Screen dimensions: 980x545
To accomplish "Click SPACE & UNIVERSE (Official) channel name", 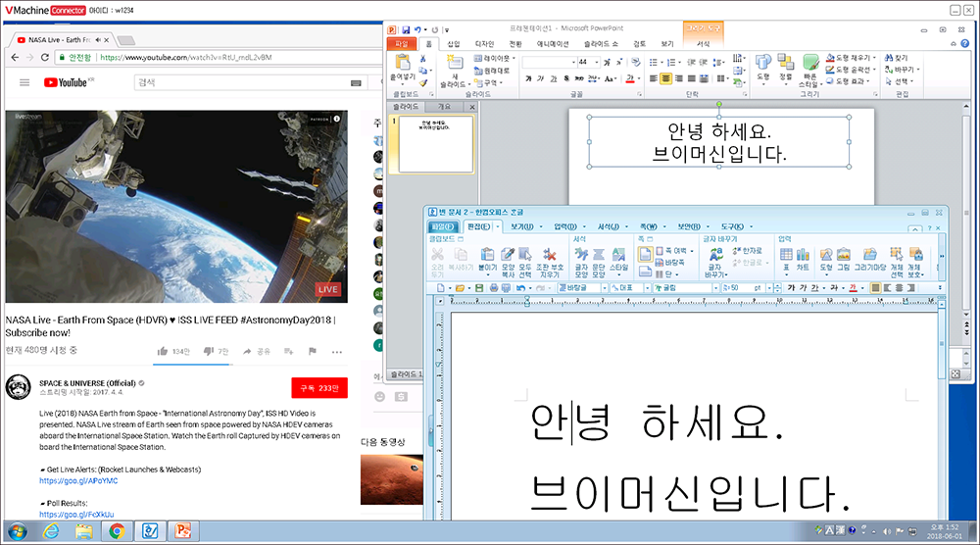I will click(87, 383).
